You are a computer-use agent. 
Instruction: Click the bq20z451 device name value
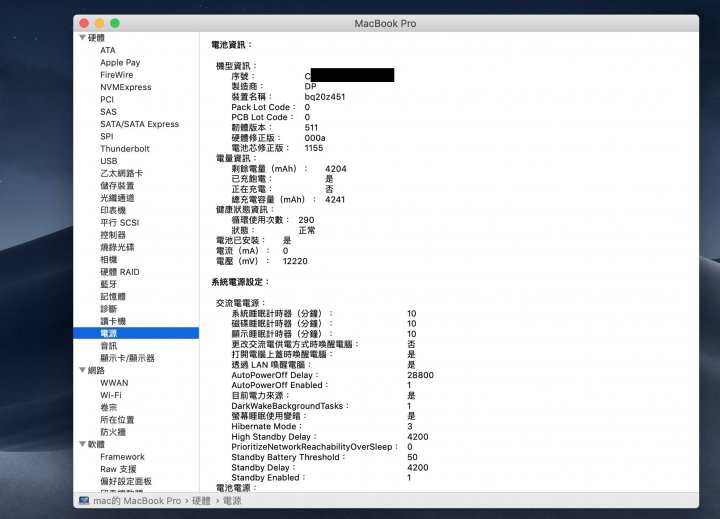point(325,97)
